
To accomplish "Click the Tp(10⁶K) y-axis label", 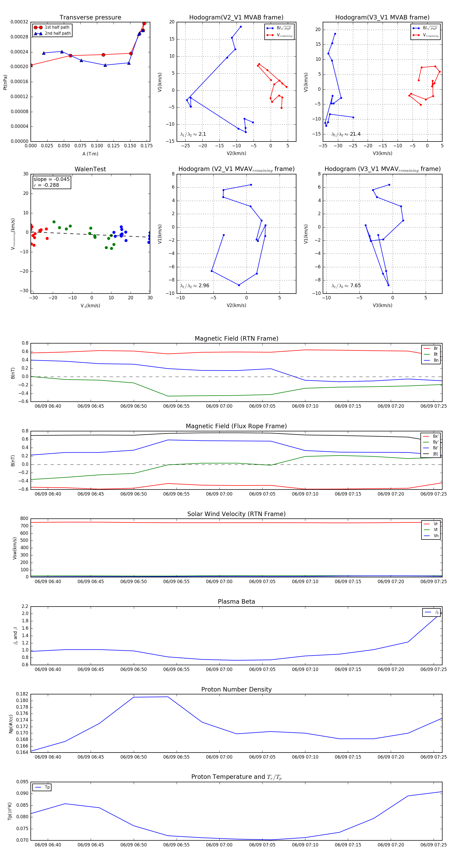I will click(x=10, y=811).
